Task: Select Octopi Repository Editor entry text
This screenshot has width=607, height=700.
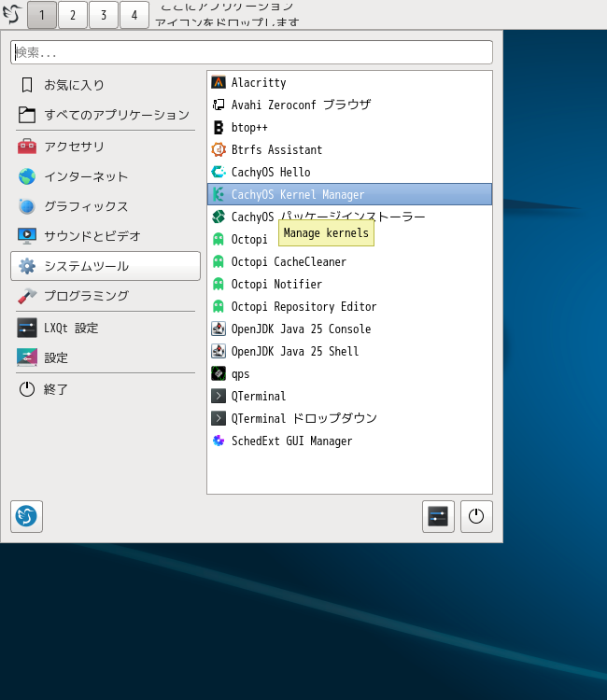Action: click(x=303, y=307)
